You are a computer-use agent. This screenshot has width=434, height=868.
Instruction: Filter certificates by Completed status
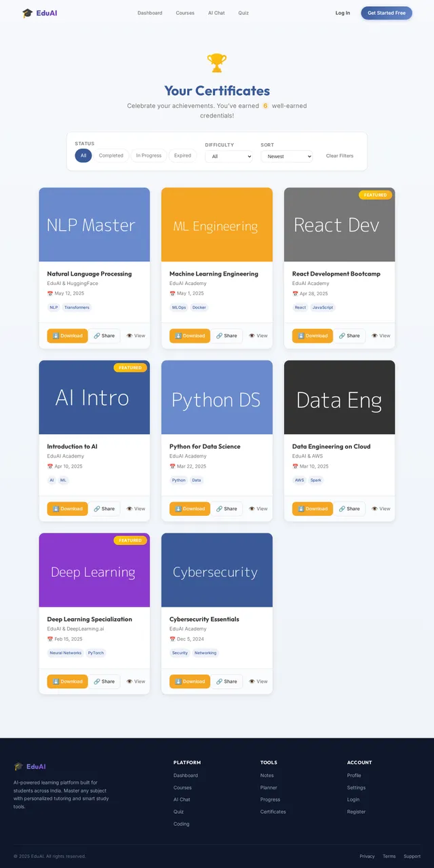[111, 155]
